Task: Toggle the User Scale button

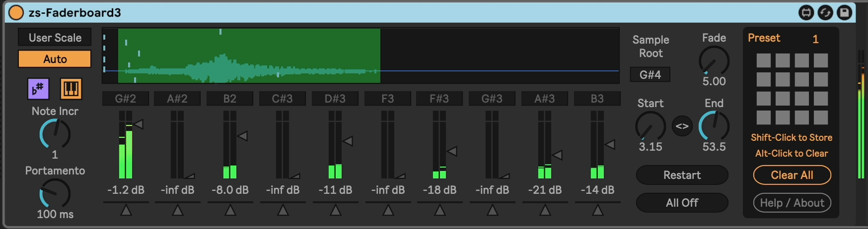Action: [55, 38]
